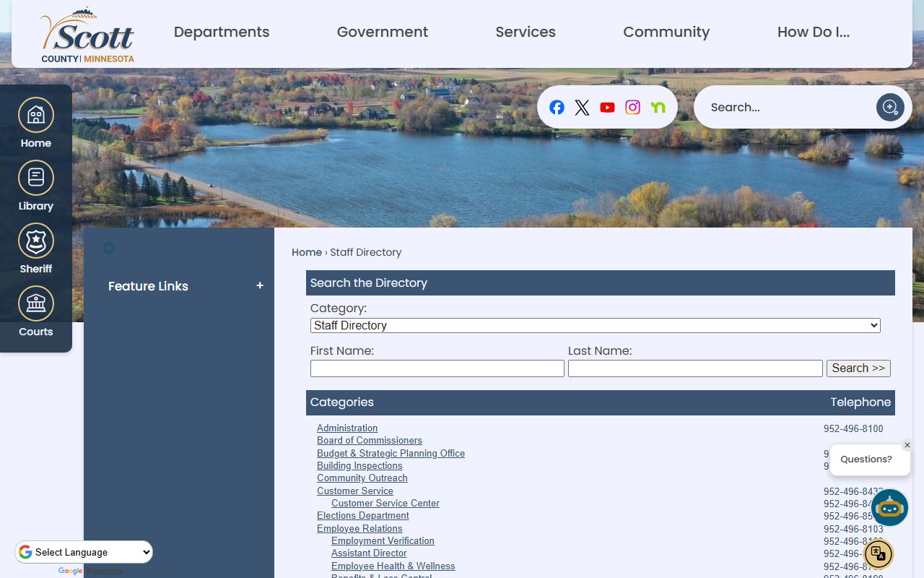Open the Elections Department link

[x=363, y=516]
